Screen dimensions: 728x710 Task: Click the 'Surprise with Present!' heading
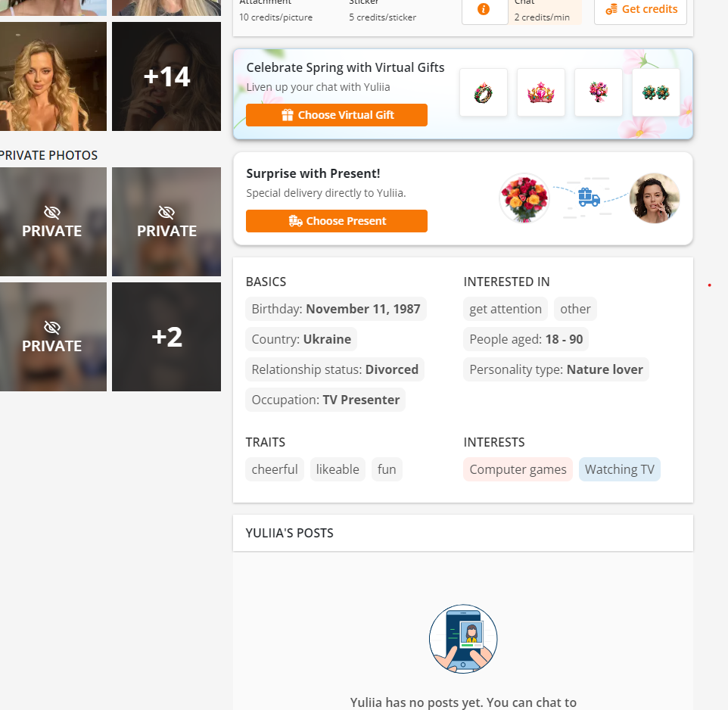pos(313,173)
